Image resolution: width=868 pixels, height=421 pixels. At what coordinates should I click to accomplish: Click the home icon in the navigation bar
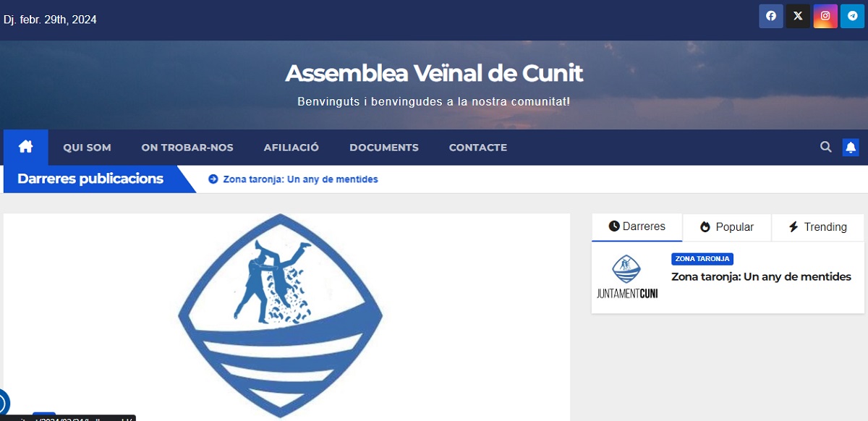pos(25,147)
